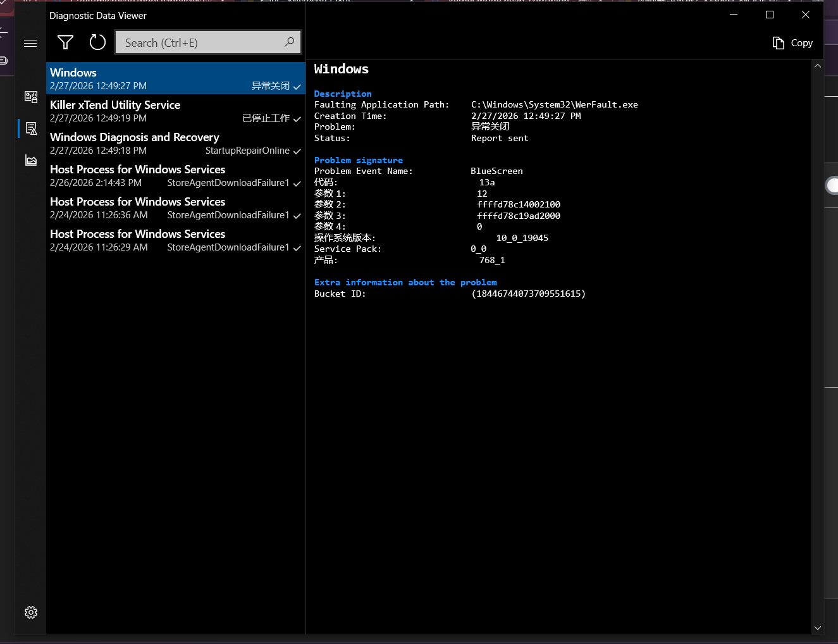Click the 13a code value
Screen dimensions: 838x644
coord(487,182)
